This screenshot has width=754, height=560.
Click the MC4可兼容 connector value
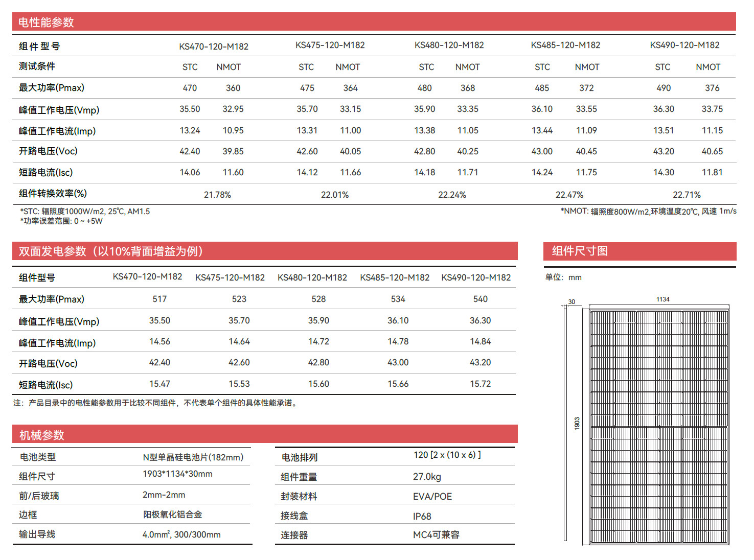click(436, 535)
